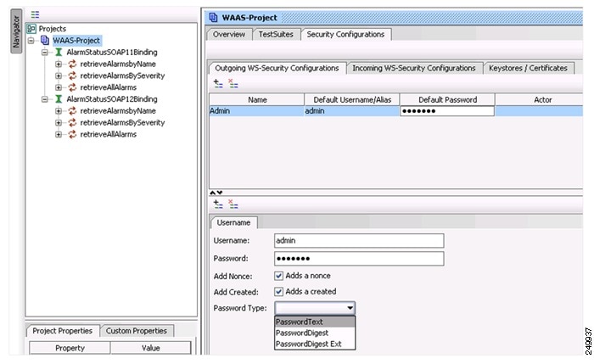Click the AlarmStatusSOAP11Binding interface icon
Screen dimensions: 594x364
(x=59, y=52)
